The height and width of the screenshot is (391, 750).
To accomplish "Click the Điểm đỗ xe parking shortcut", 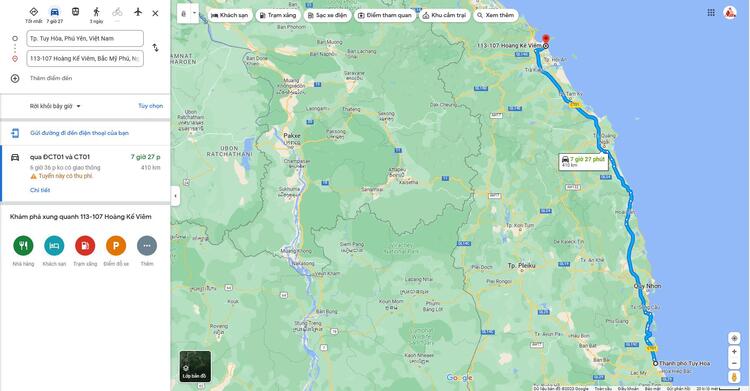I will point(116,246).
